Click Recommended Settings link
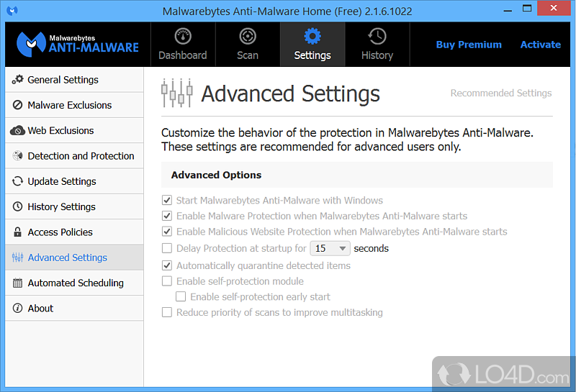 coord(501,94)
